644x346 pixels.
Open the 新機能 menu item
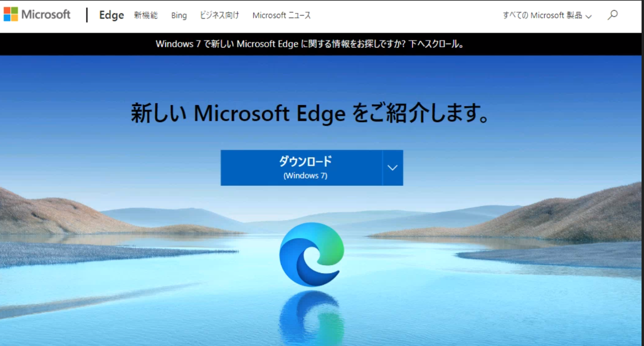point(146,15)
